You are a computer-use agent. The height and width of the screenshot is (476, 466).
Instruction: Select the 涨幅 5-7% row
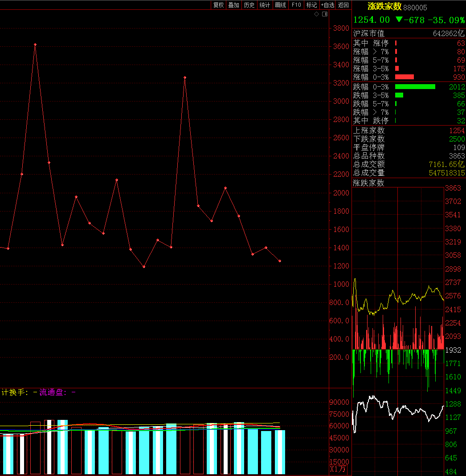[x=409, y=60]
